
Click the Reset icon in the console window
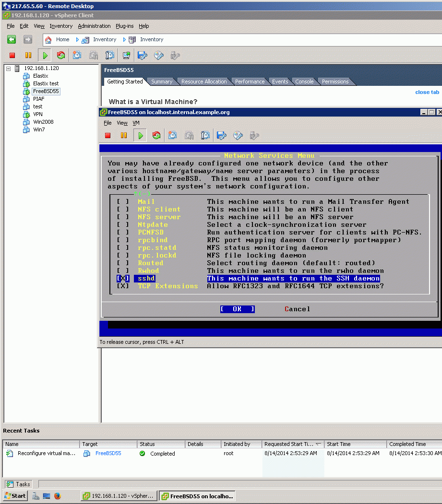(x=156, y=136)
